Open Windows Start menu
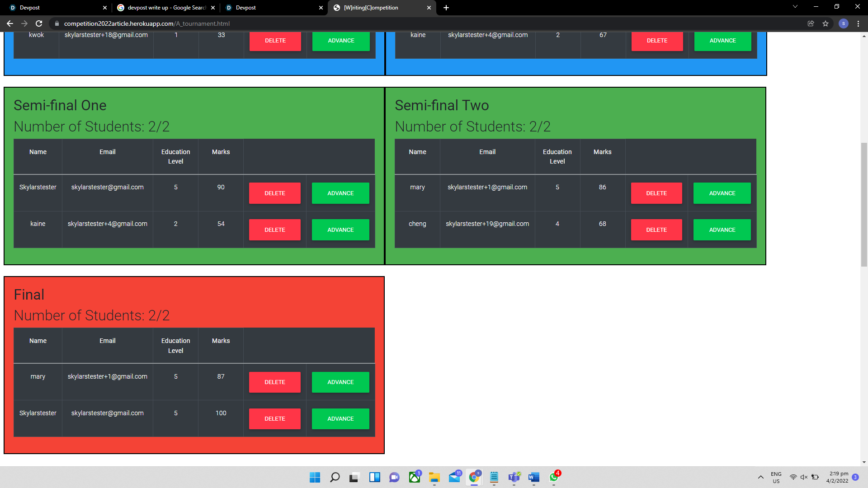868x488 pixels. (x=315, y=477)
